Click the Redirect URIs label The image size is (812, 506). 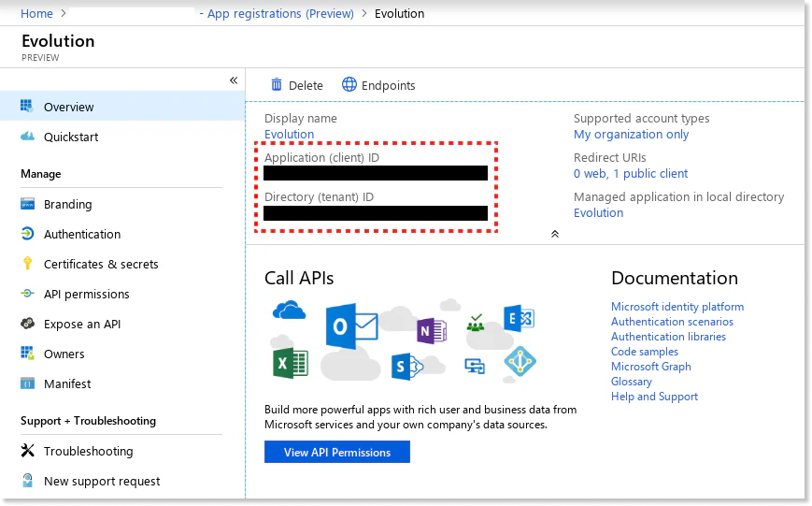(609, 158)
